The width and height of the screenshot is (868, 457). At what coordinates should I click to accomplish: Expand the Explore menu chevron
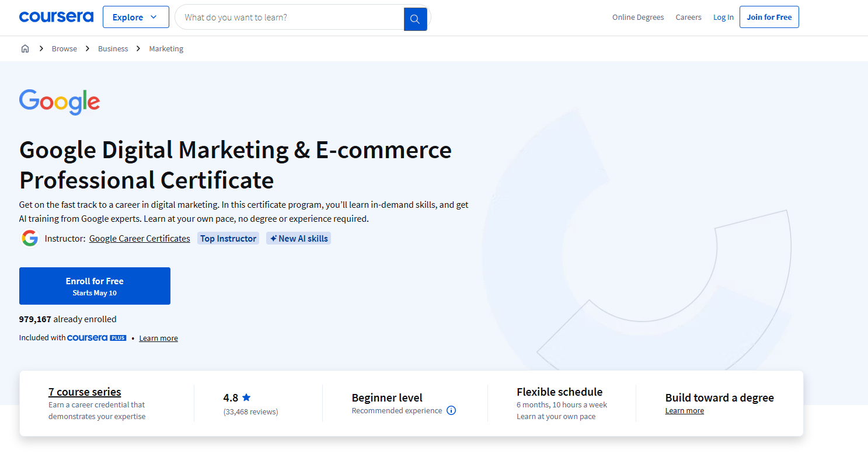[155, 17]
